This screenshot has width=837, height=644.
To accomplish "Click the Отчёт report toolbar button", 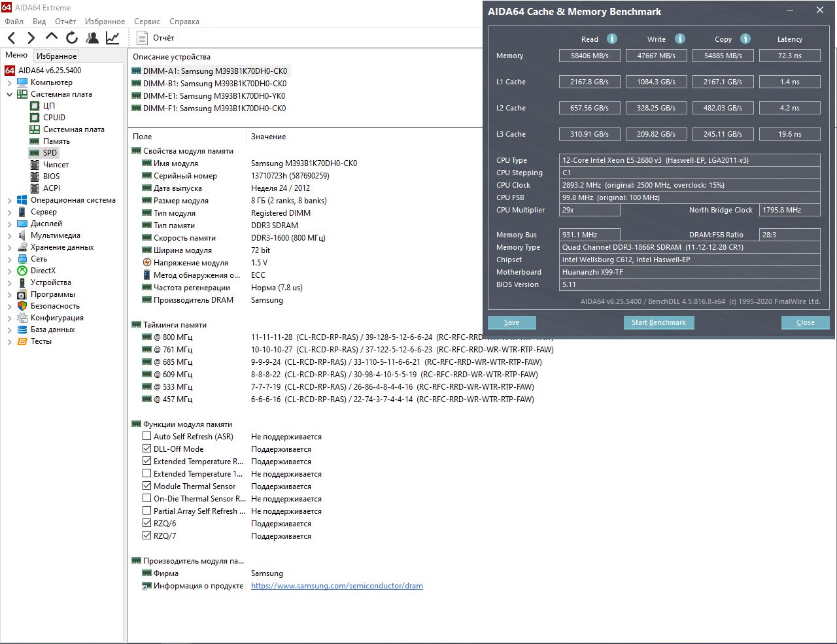I will tap(156, 38).
